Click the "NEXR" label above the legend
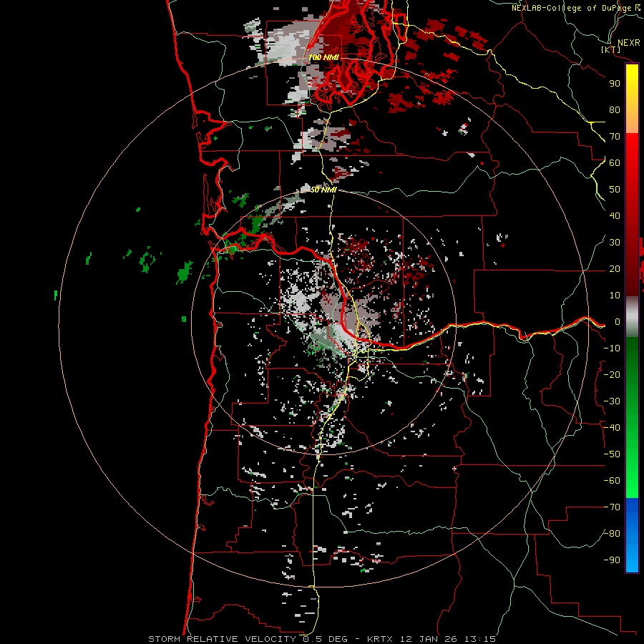The width and height of the screenshot is (644, 644). point(628,43)
